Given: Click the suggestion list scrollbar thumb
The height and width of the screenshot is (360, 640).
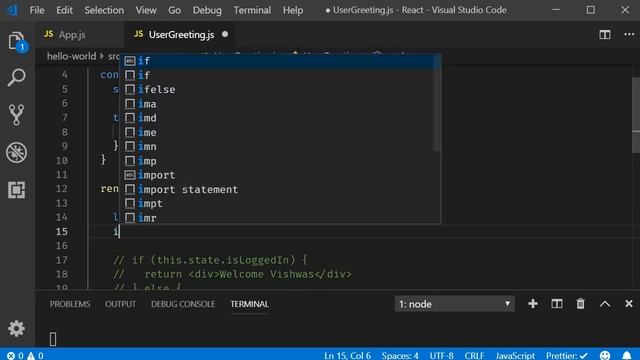Looking at the screenshot, I should (437, 103).
